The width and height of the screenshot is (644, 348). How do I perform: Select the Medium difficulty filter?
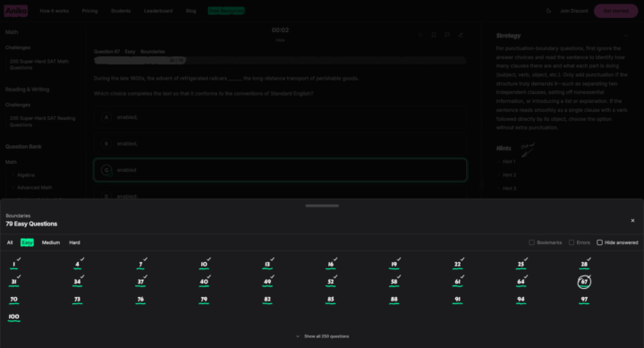click(51, 242)
